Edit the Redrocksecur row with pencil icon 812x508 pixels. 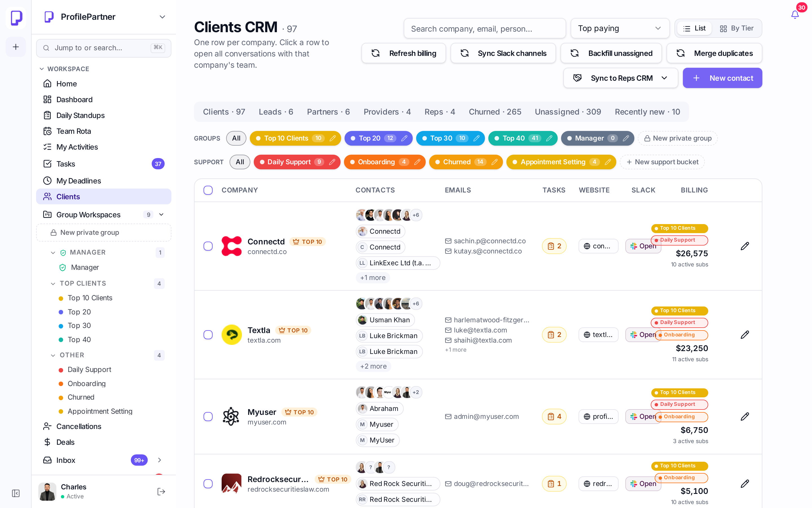tap(745, 483)
